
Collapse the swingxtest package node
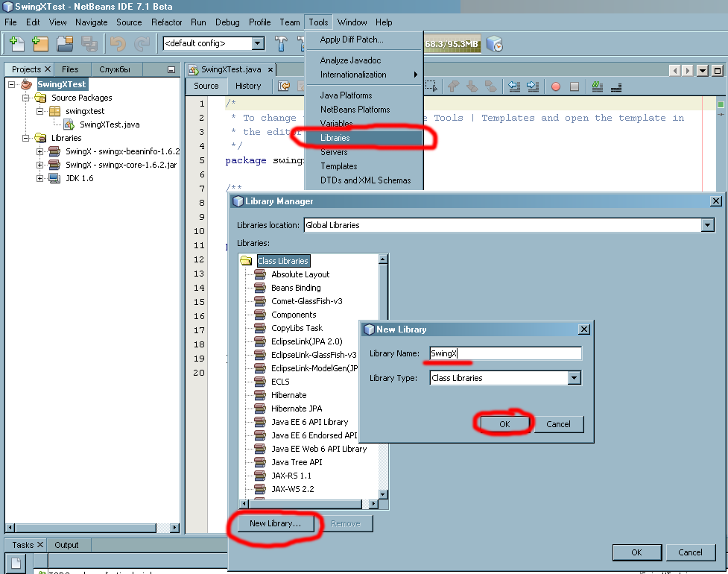40,111
